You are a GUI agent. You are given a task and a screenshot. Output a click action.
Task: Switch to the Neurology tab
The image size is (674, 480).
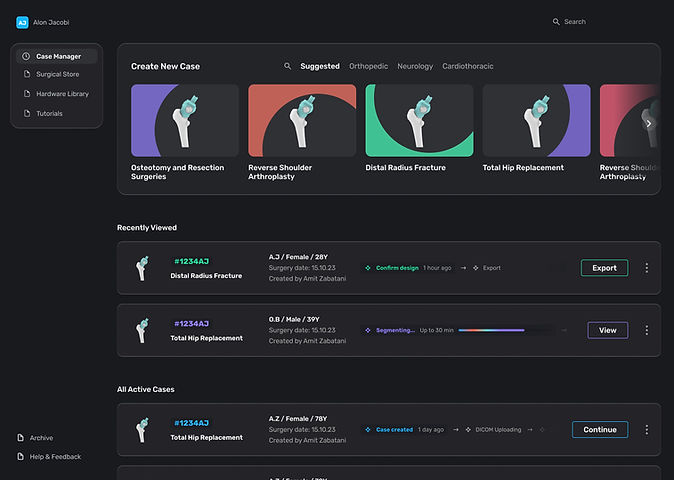[415, 66]
